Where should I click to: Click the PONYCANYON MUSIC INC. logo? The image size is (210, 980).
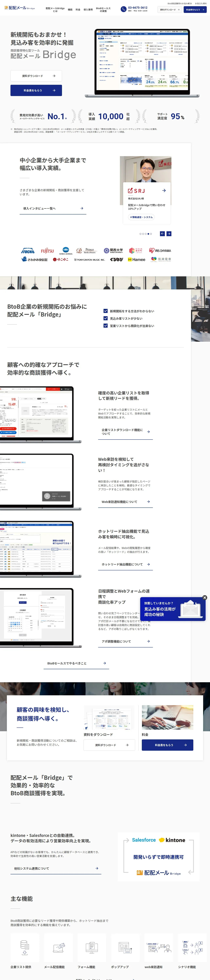90,260
